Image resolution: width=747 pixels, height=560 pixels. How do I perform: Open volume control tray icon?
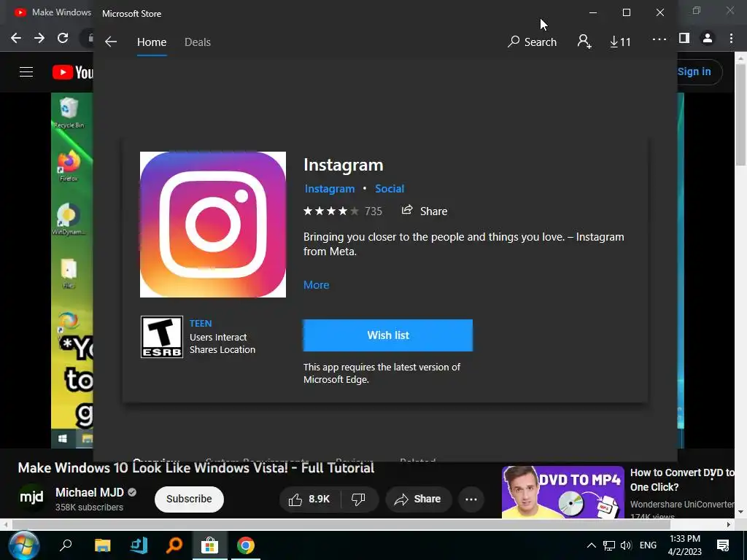(626, 545)
